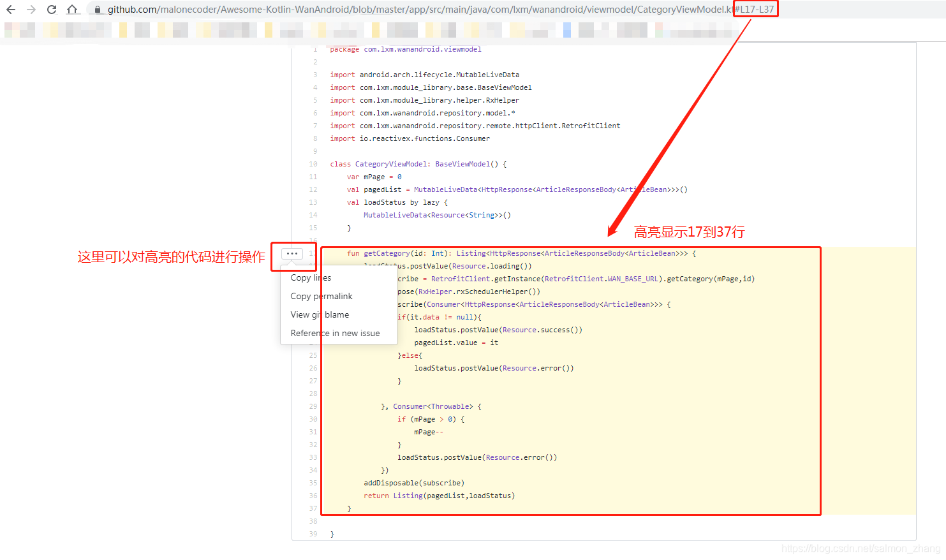Select Copy permalink in the menu
The width and height of the screenshot is (946, 560).
coord(321,296)
